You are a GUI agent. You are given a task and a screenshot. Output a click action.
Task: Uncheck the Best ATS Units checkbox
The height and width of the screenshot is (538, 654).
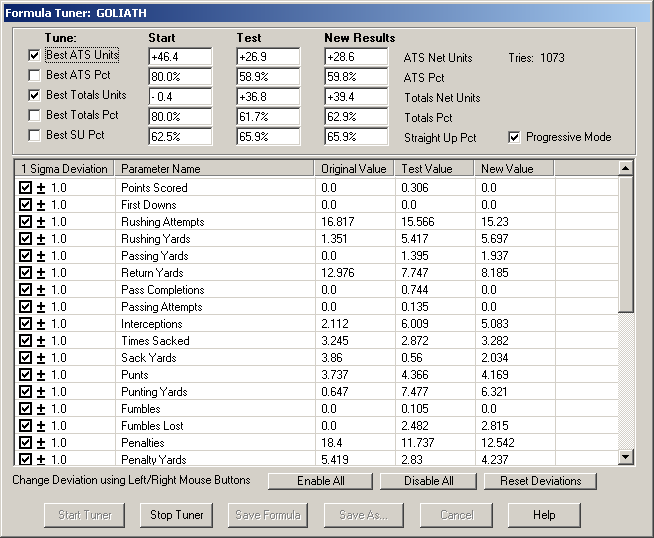click(34, 55)
